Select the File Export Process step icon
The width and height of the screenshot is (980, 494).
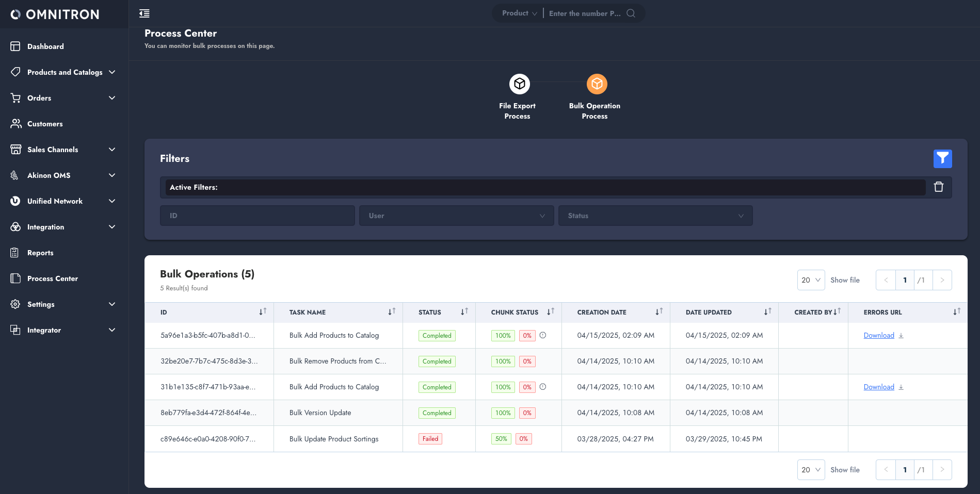click(519, 84)
